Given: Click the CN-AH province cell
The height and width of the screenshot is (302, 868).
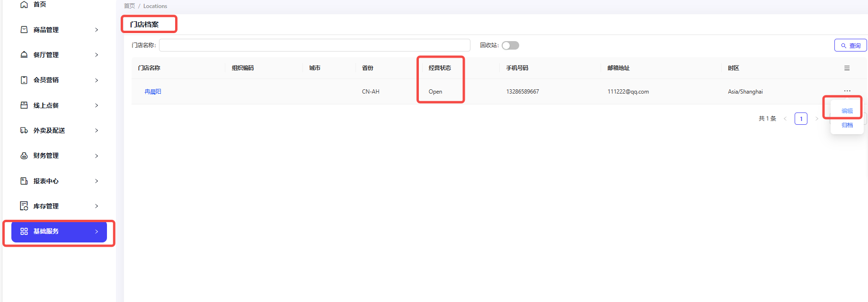Looking at the screenshot, I should pyautogui.click(x=371, y=92).
